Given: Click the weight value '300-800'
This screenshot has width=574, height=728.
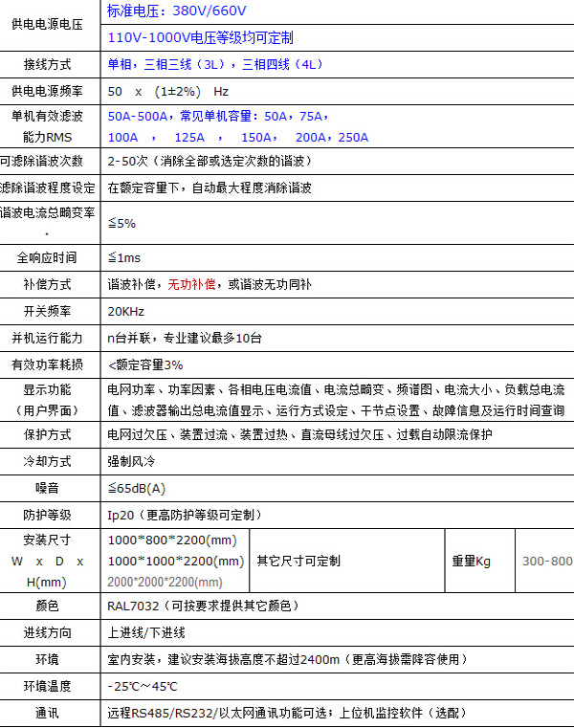Looking at the screenshot, I should 547,561.
